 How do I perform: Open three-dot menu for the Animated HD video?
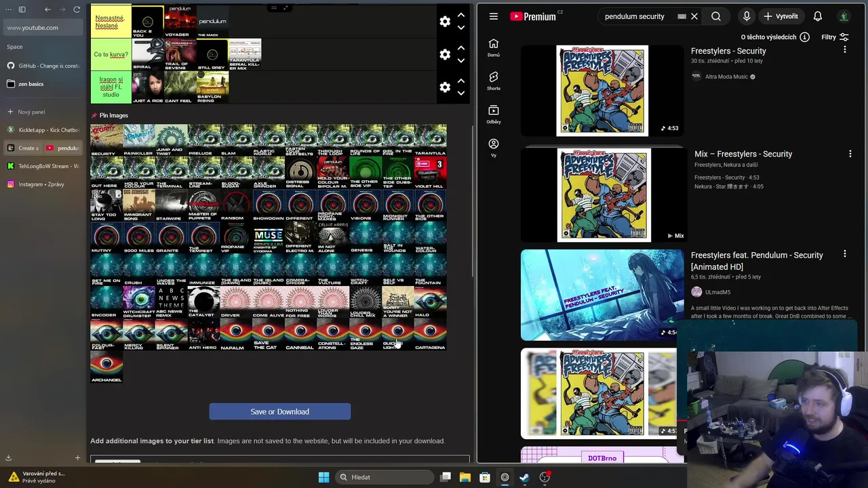(x=844, y=253)
